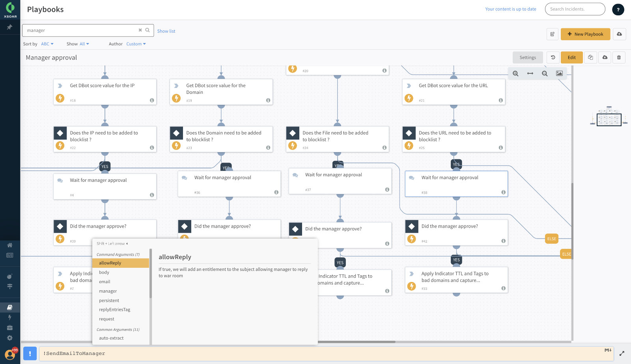This screenshot has width=631, height=364.
Task: Open the help menu
Action: [618, 9]
